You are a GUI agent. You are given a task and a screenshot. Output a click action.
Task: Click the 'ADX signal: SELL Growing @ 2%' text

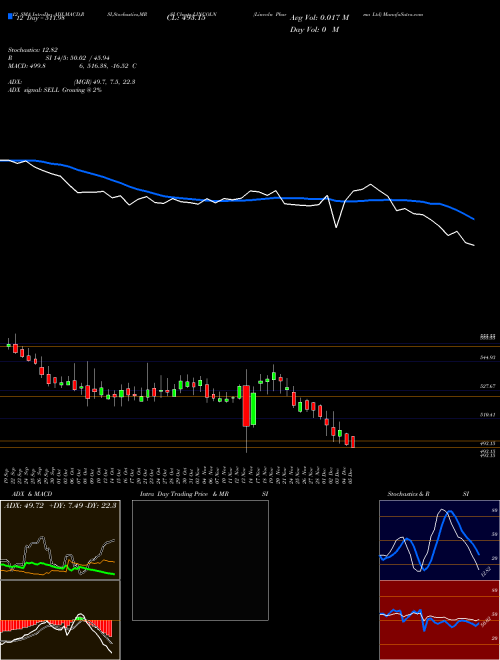click(x=55, y=90)
